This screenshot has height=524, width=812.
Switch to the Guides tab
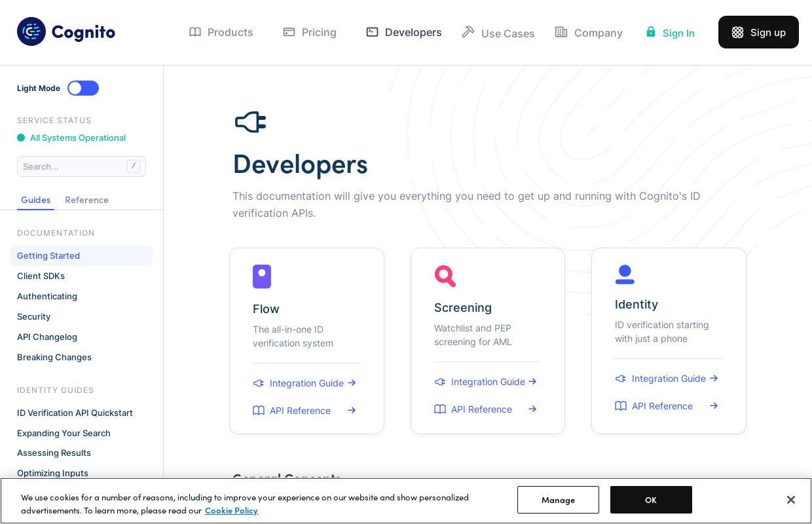tap(35, 200)
